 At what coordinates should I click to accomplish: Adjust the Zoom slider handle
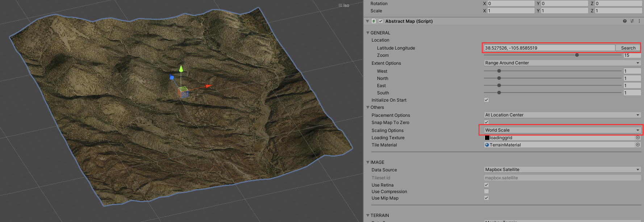tap(577, 55)
